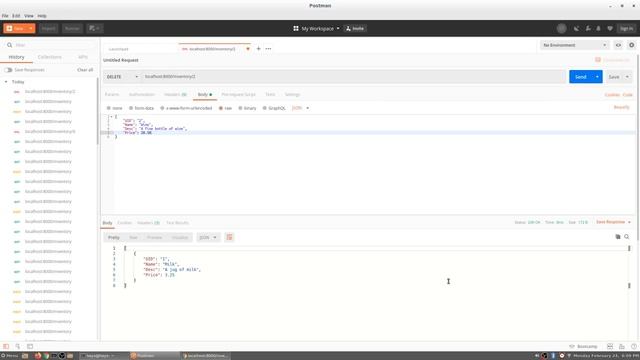640x360 pixels.
Task: Add a new request tab with plus
Action: (258, 49)
